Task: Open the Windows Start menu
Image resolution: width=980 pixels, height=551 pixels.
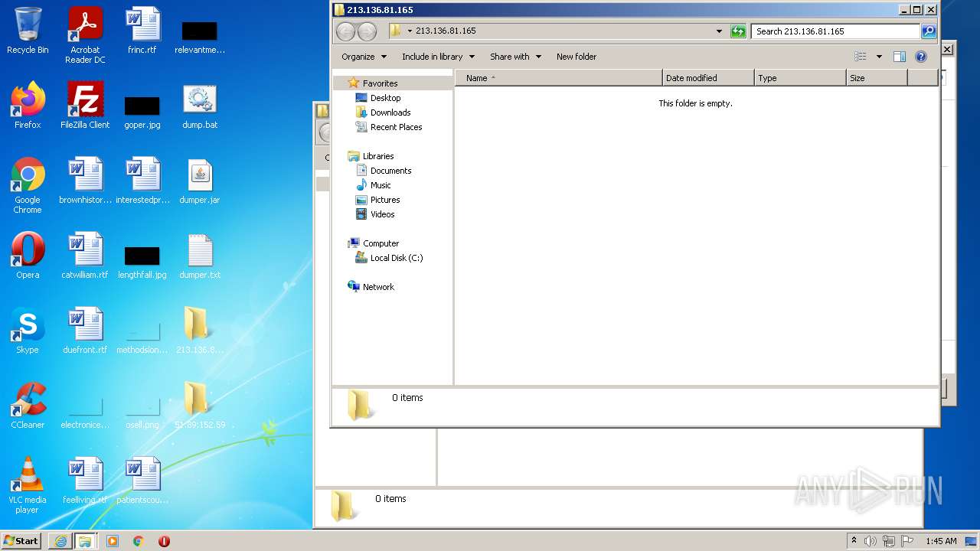Action: pos(21,541)
